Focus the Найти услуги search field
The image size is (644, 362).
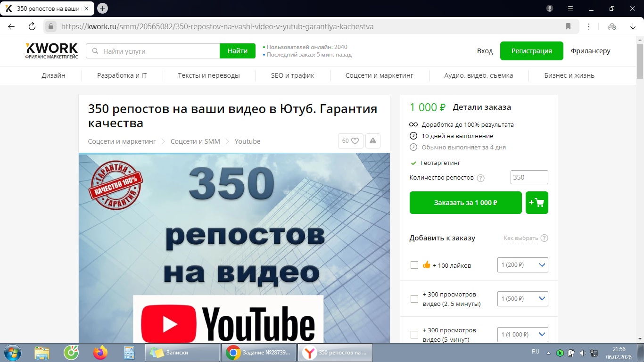(153, 51)
